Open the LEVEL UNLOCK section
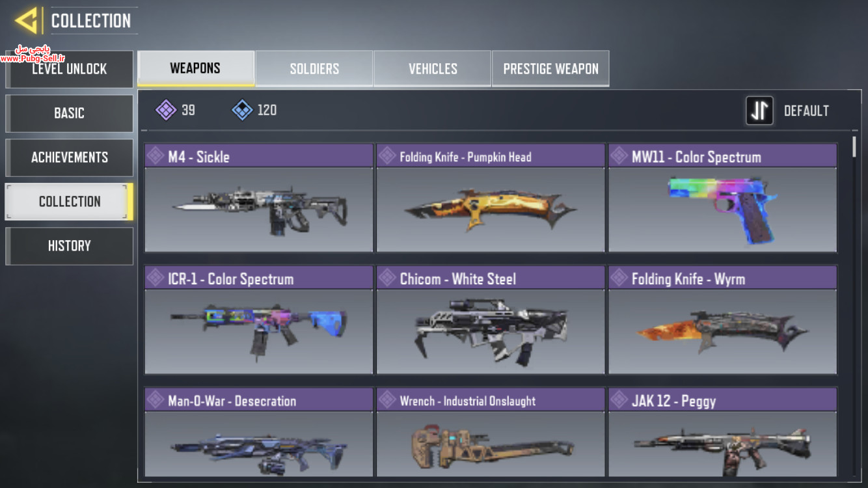 coord(69,69)
